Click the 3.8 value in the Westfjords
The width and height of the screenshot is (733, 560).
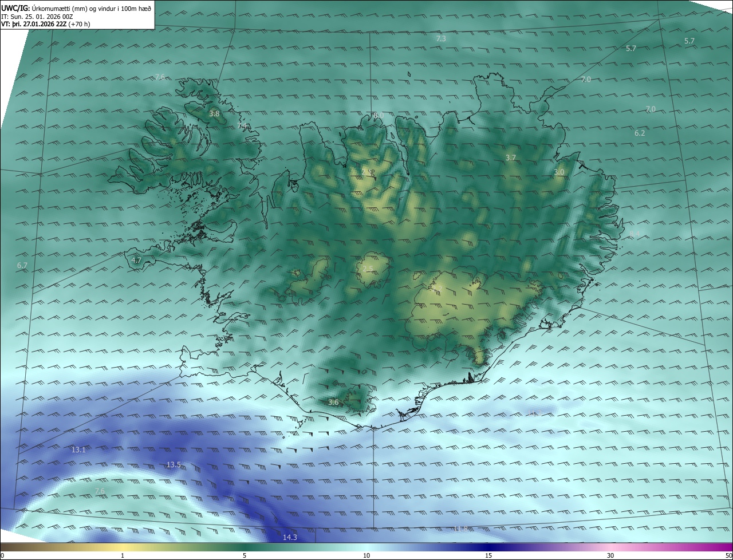click(x=214, y=114)
